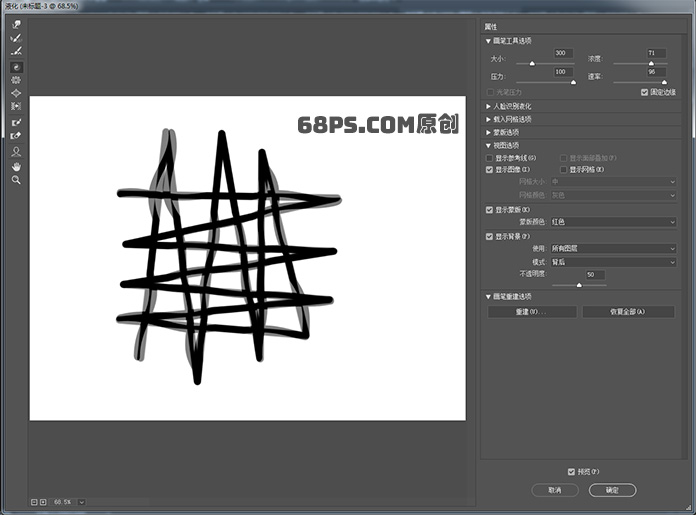Click the 恢复全部 restore all button
The image size is (696, 515).
pyautogui.click(x=628, y=312)
